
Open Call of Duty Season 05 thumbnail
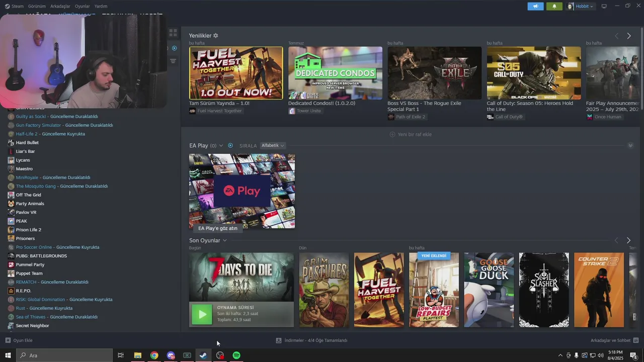533,73
